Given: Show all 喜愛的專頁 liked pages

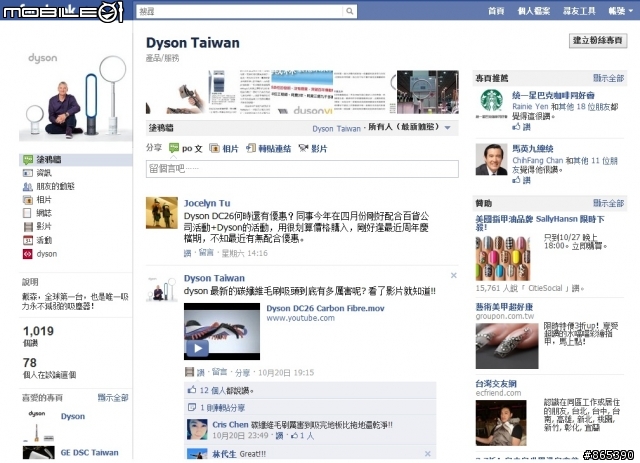Looking at the screenshot, I should coord(113,397).
